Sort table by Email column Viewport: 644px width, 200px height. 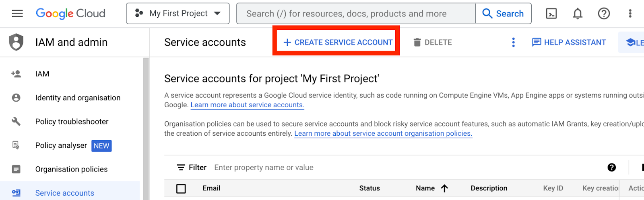pyautogui.click(x=211, y=188)
